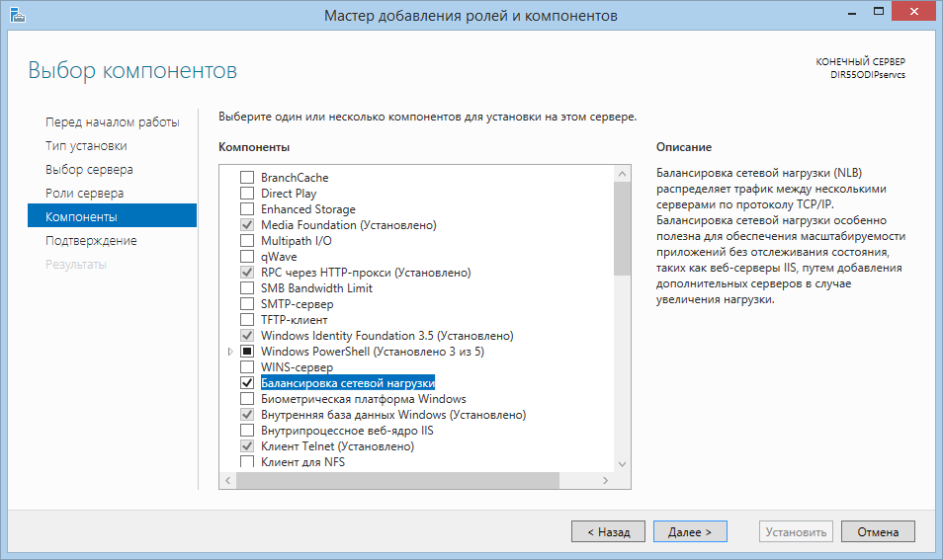The width and height of the screenshot is (943, 560).
Task: Click the horizontal scrollbar right arrow
Action: (x=606, y=480)
